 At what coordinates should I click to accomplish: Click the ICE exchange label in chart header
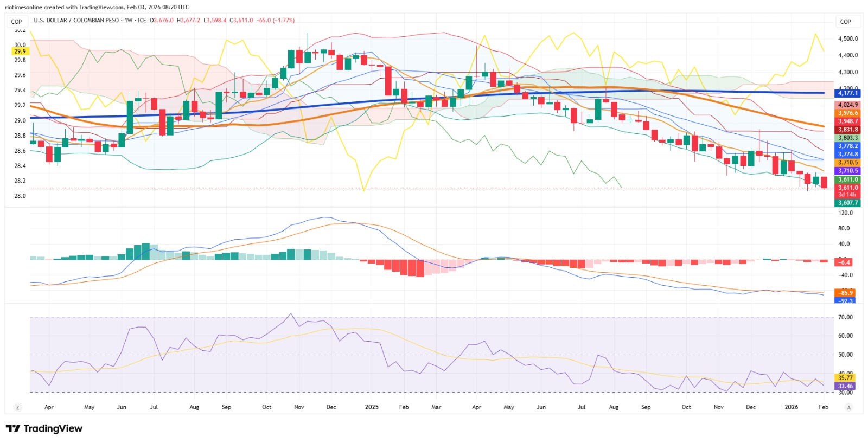pyautogui.click(x=142, y=21)
